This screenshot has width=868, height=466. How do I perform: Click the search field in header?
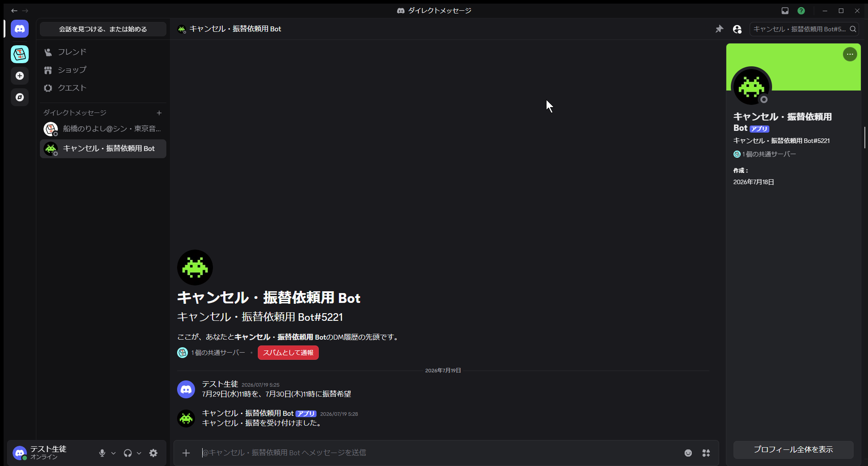pyautogui.click(x=804, y=29)
